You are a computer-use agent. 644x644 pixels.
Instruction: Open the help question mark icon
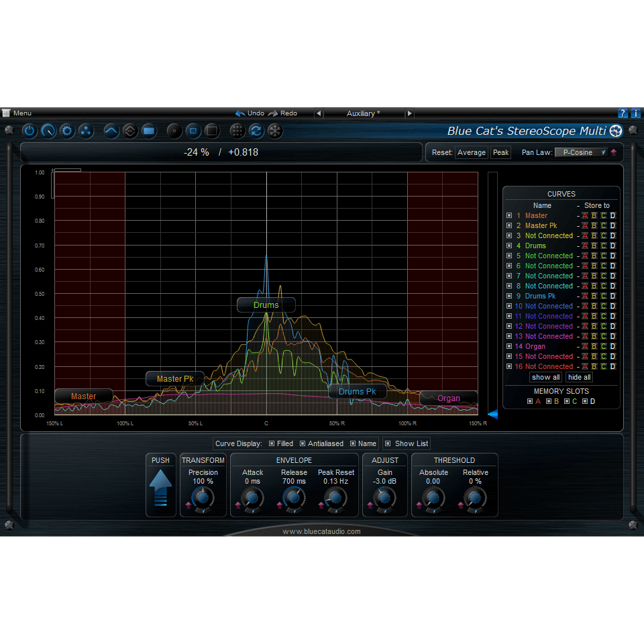(x=623, y=113)
